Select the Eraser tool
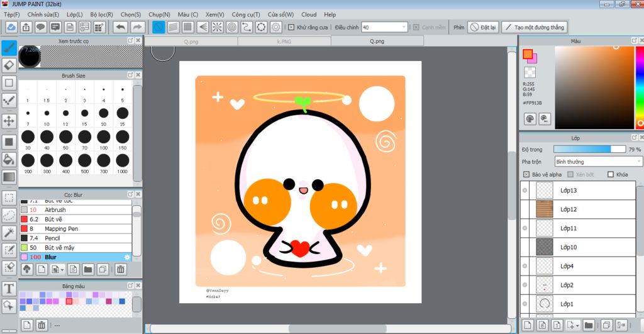Viewport: 644px width, 334px height. click(x=9, y=65)
